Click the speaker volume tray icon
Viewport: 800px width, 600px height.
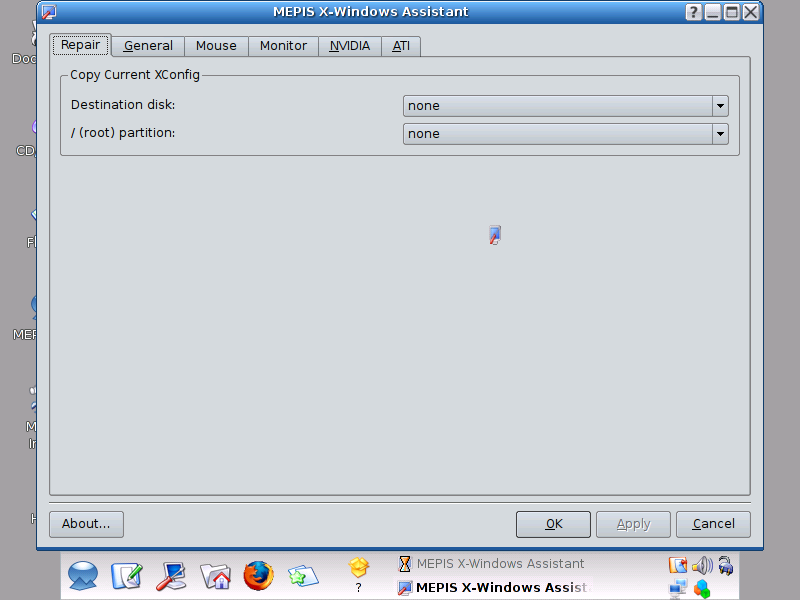[703, 565]
